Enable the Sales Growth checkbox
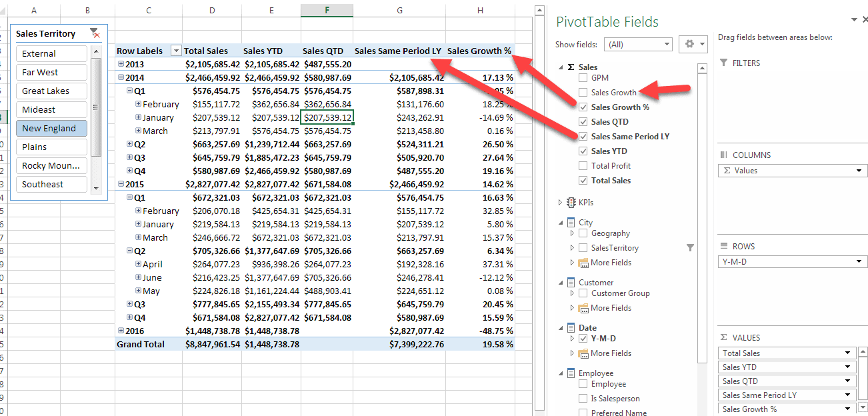The image size is (868, 416). click(x=583, y=93)
